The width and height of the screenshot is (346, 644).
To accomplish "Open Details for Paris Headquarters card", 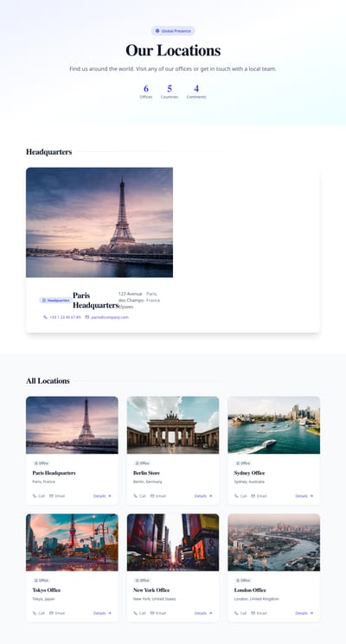I will (102, 495).
